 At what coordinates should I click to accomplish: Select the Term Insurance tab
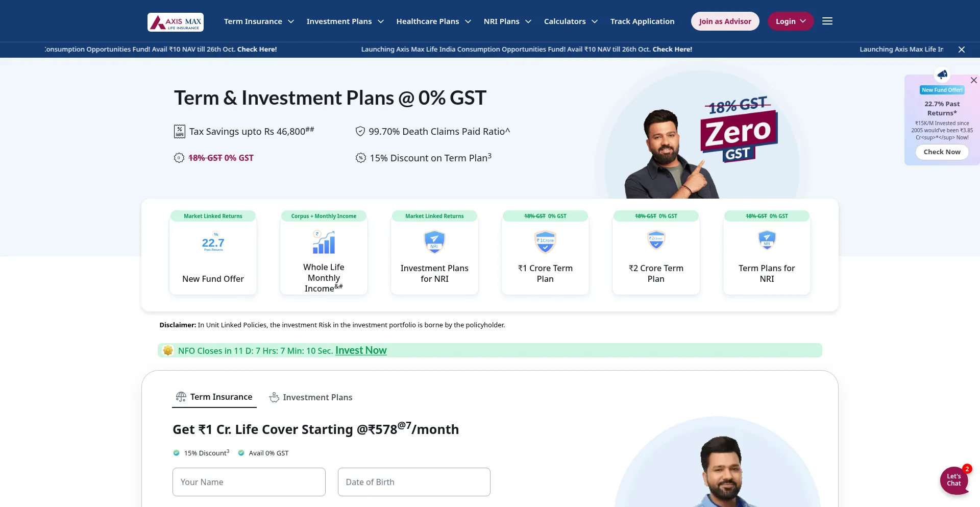pyautogui.click(x=214, y=397)
